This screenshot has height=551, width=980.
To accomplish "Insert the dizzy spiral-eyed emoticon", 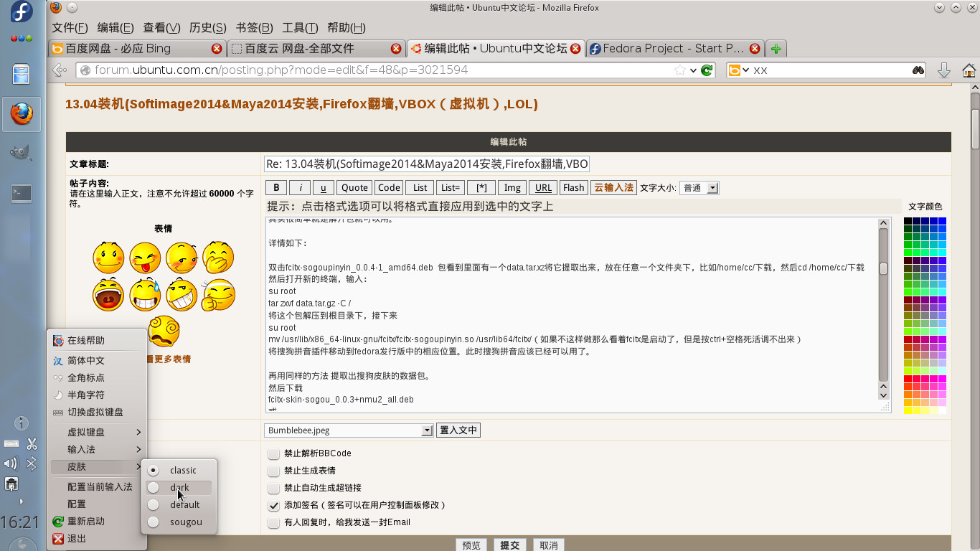I will click(x=164, y=331).
